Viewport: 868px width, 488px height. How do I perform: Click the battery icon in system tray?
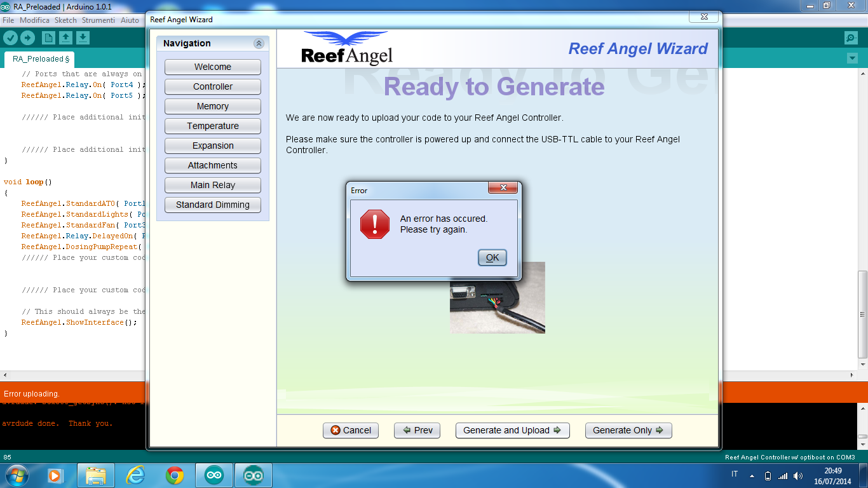click(768, 475)
